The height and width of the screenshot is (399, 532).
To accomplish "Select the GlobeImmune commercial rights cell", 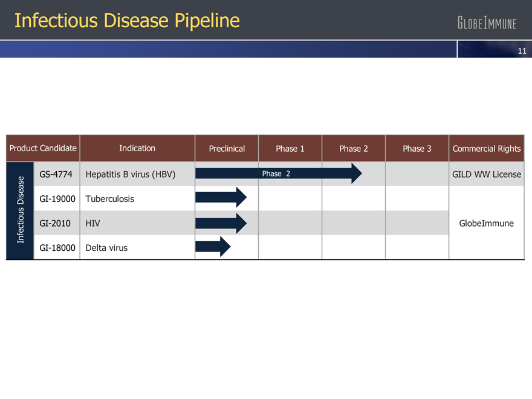I will point(486,223).
